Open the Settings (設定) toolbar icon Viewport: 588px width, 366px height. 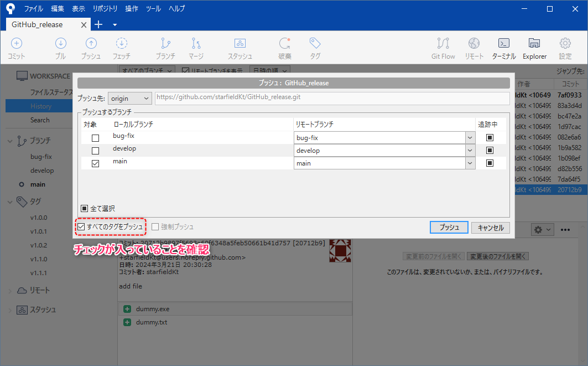pos(565,44)
